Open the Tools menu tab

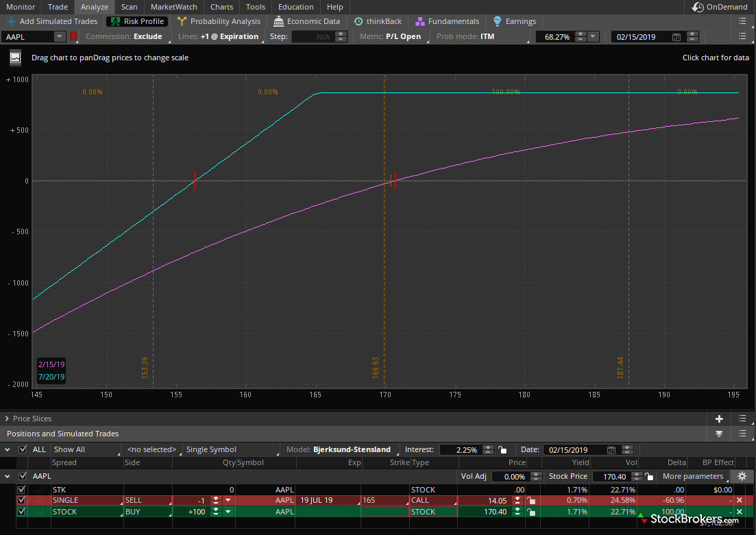256,7
